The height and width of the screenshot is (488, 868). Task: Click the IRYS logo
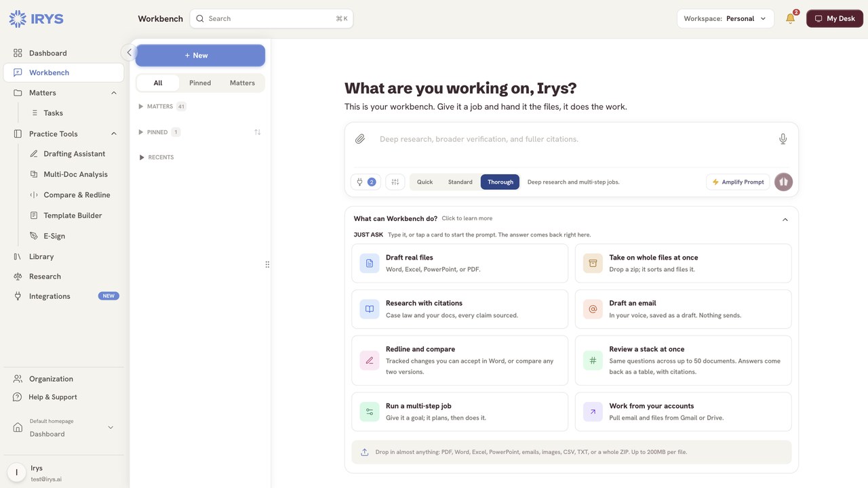[x=37, y=19]
